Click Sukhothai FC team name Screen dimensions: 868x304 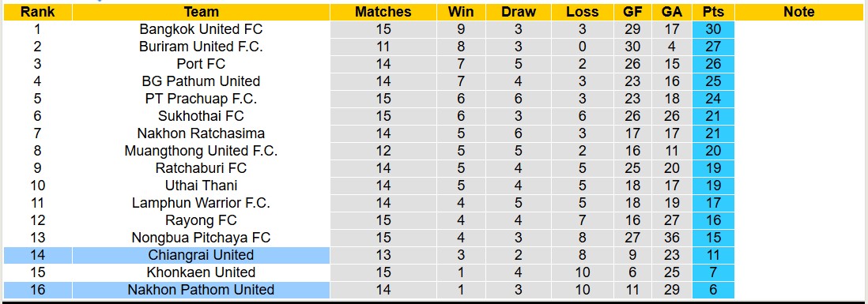point(201,116)
